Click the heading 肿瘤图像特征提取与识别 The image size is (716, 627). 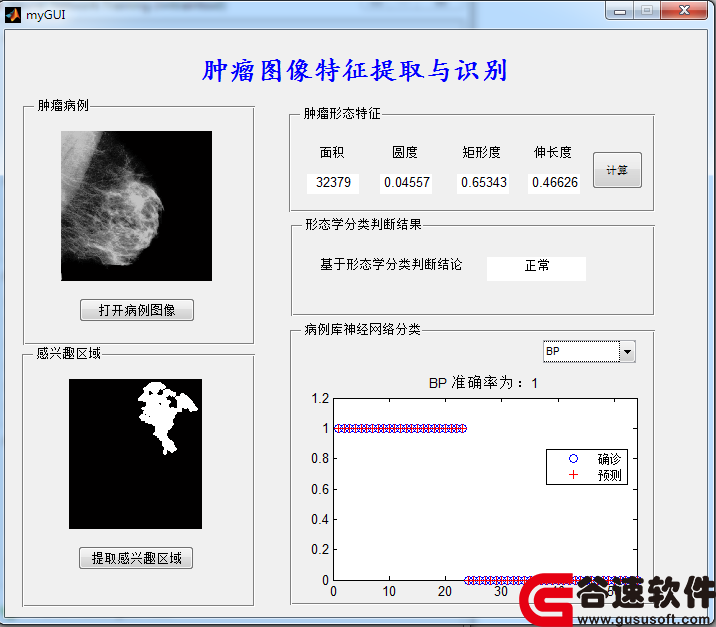click(x=355, y=71)
